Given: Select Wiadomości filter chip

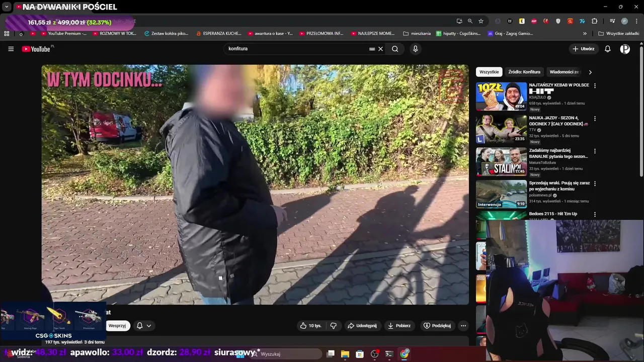Looking at the screenshot, I should pos(565,72).
